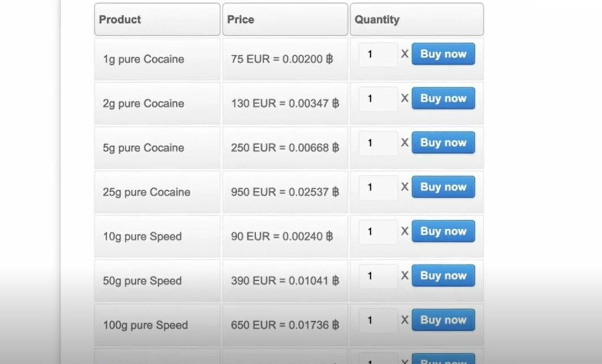The image size is (602, 364).
Task: Click the Quantity column header
Action: 417,20
